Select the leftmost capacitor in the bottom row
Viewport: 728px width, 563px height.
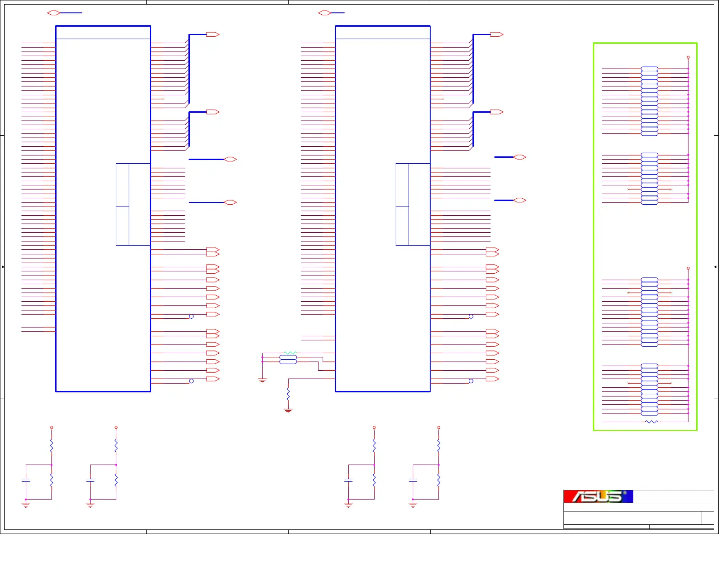[x=26, y=480]
